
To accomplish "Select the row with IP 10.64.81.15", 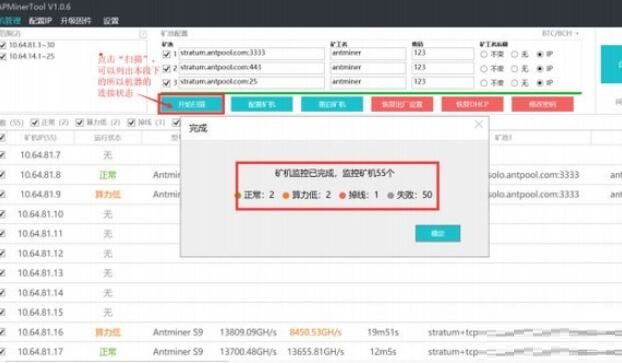I will click(3, 312).
